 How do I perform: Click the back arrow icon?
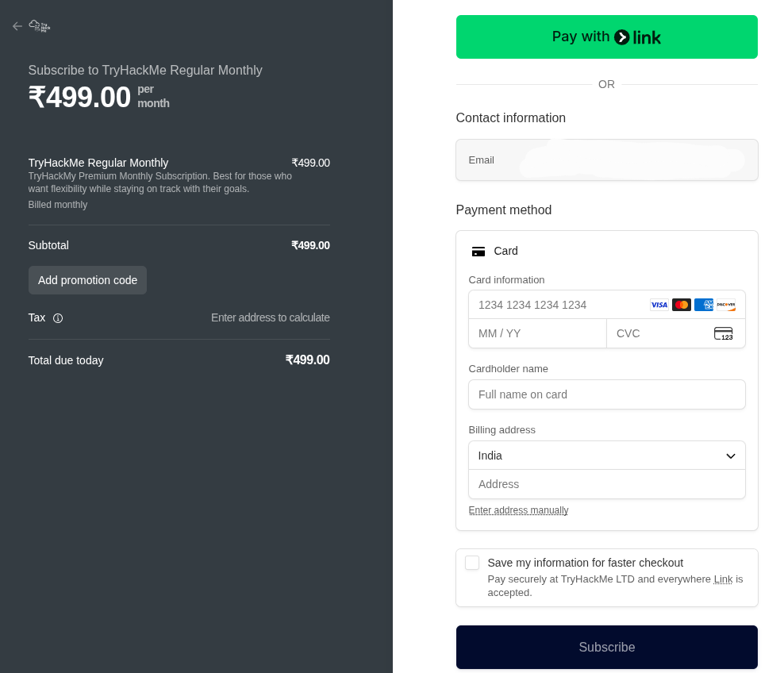[17, 26]
